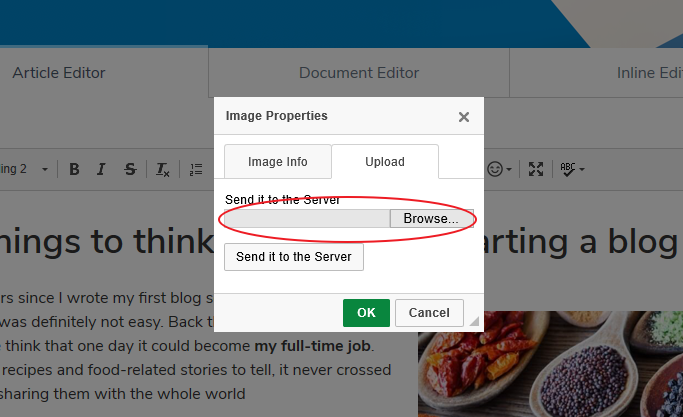Click the bold text 'my full-time job'
Screen dimensions: 683x417
(312, 346)
